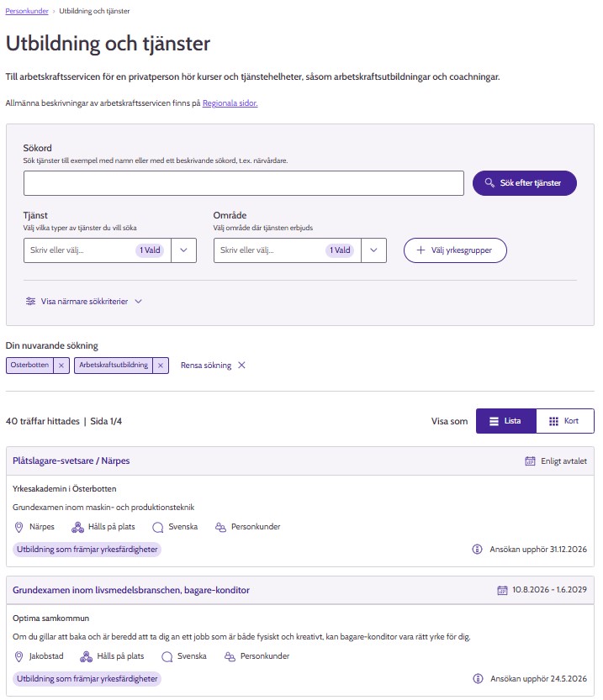Click the X icon beside Rensa sökning
The width and height of the screenshot is (603, 700).
click(241, 366)
